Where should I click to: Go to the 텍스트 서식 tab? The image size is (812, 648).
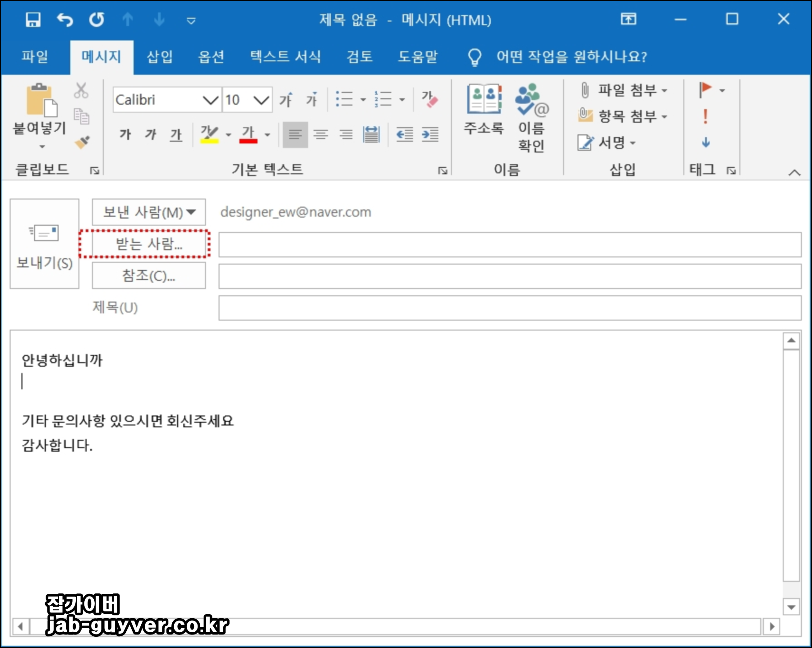pos(286,56)
